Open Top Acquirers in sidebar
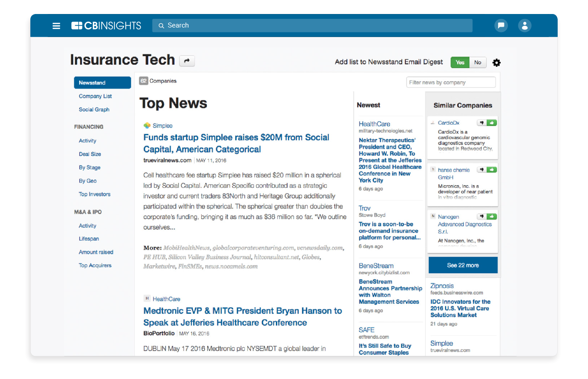Screen dimensions: 588x379 coord(95,266)
